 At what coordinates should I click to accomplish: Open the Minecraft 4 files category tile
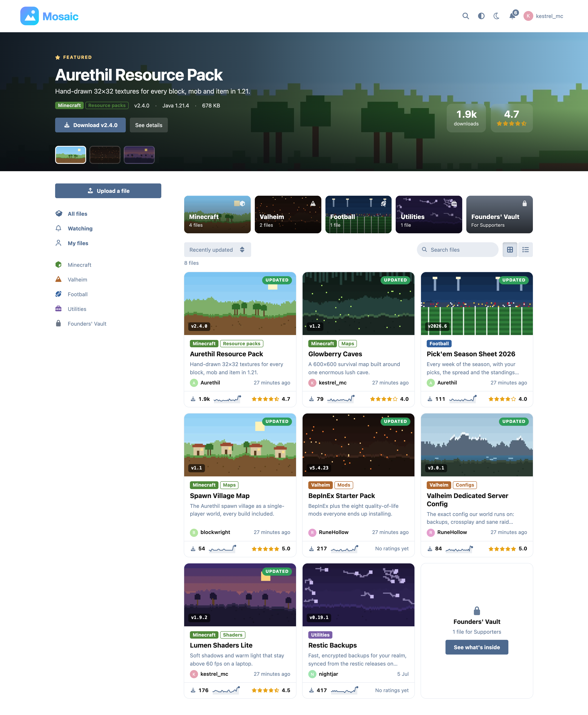click(217, 214)
